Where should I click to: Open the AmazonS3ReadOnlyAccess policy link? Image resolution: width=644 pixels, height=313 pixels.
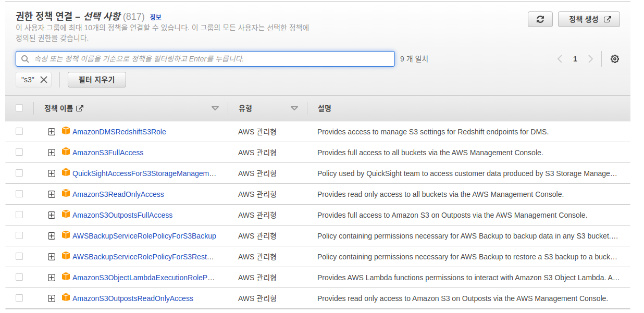118,194
